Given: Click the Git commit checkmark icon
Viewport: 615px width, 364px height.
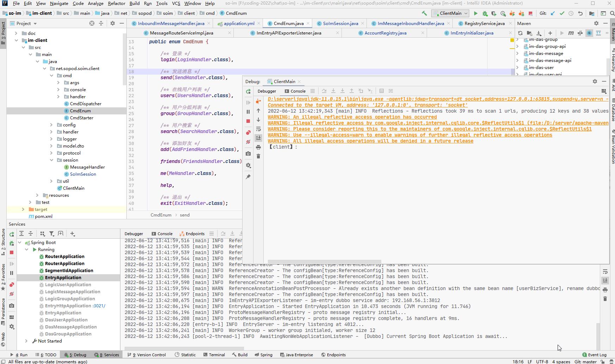Looking at the screenshot, I should coord(562,13).
